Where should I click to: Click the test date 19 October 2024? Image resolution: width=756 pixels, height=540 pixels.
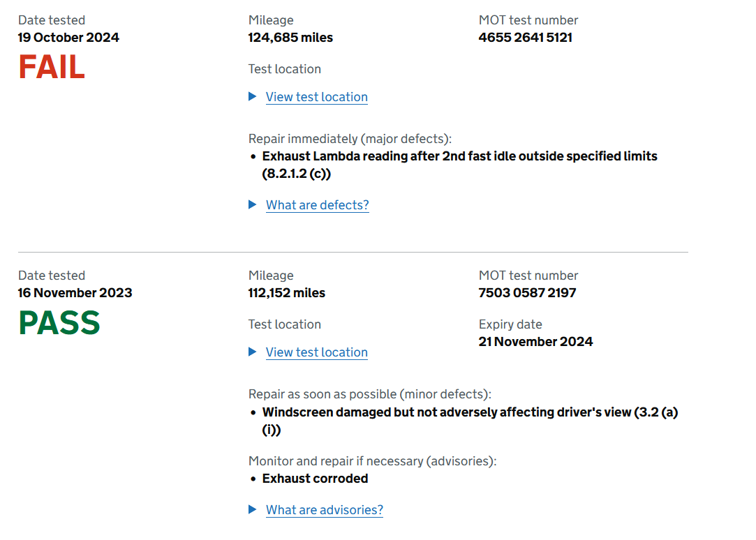68,38
